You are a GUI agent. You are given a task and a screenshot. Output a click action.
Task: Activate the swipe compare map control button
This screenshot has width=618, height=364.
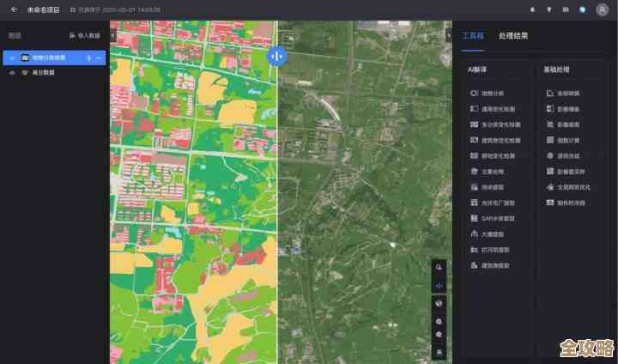pos(439,285)
